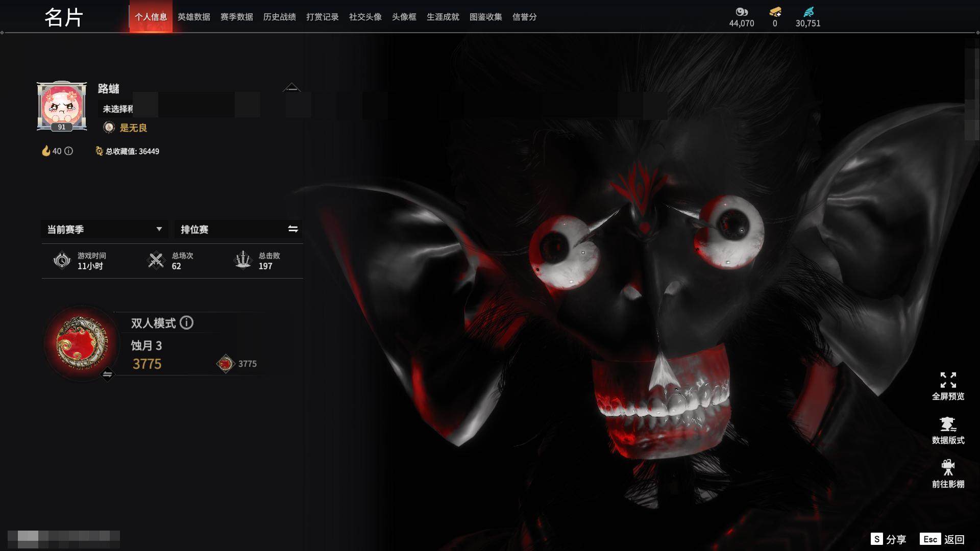Viewport: 980px width, 551px height.
Task: Click the 是无良 clan name
Action: click(x=133, y=128)
